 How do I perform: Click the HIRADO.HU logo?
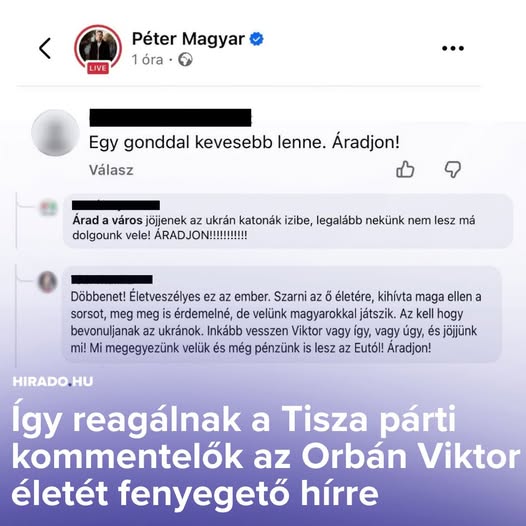click(x=53, y=381)
